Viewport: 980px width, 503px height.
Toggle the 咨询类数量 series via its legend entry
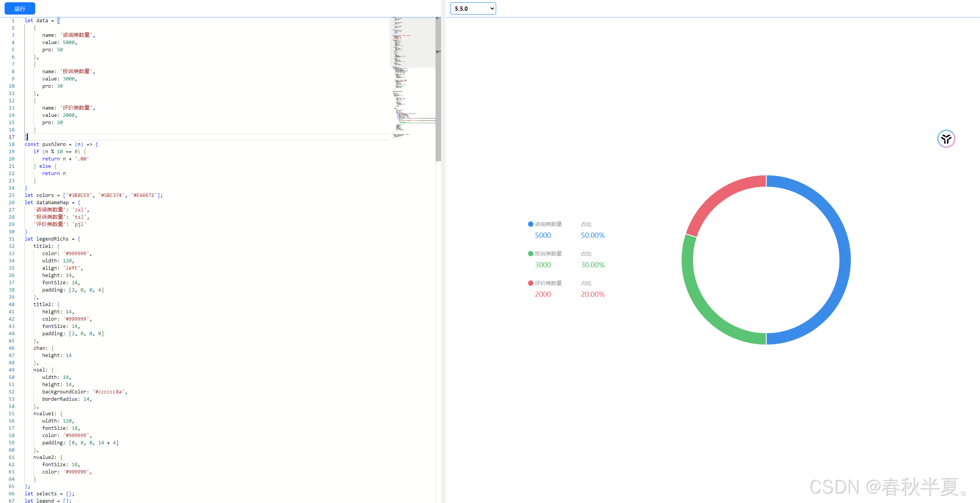(548, 224)
